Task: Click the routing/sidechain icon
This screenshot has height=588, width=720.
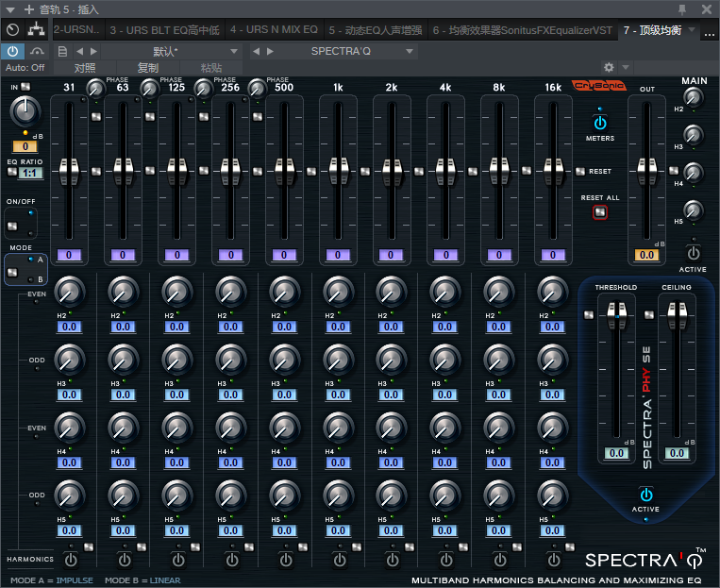Action: [x=36, y=30]
